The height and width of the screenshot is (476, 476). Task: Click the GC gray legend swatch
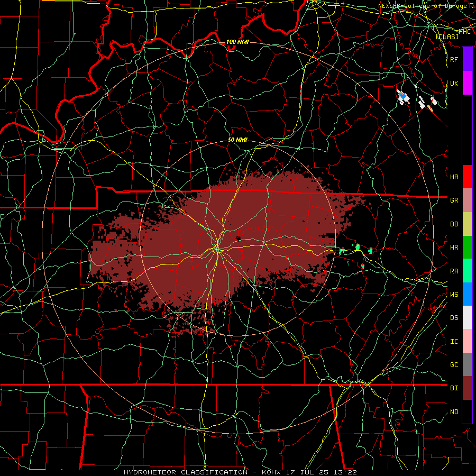click(467, 364)
